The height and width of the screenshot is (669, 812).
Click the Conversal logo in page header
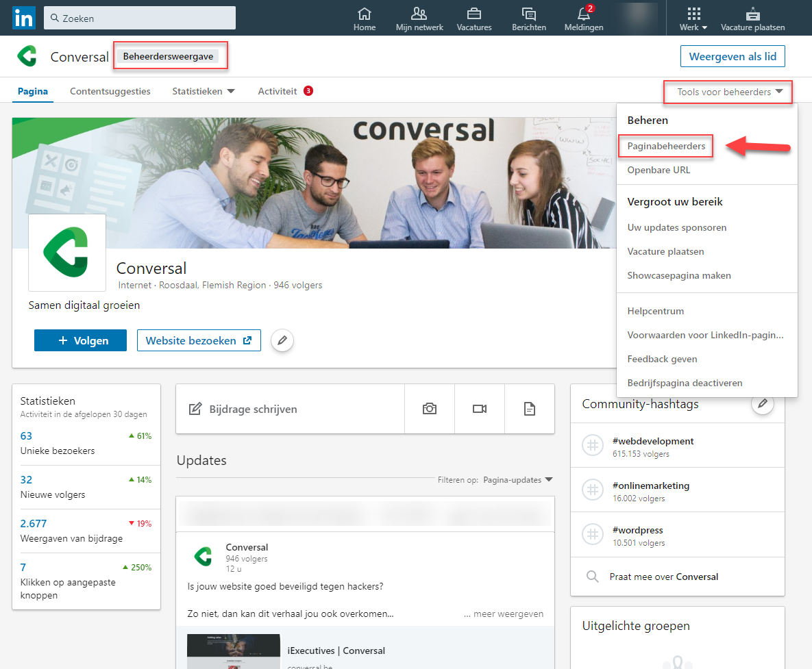tap(27, 56)
